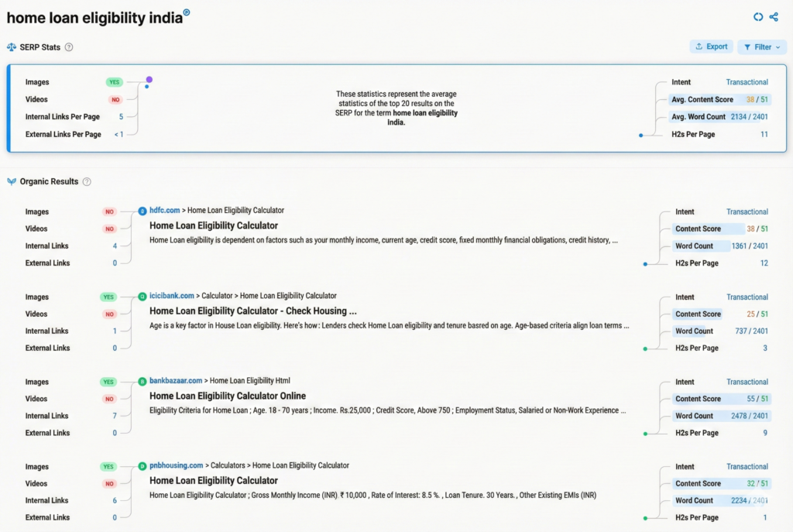Click the Avg. Word Count progress bar

click(x=719, y=117)
